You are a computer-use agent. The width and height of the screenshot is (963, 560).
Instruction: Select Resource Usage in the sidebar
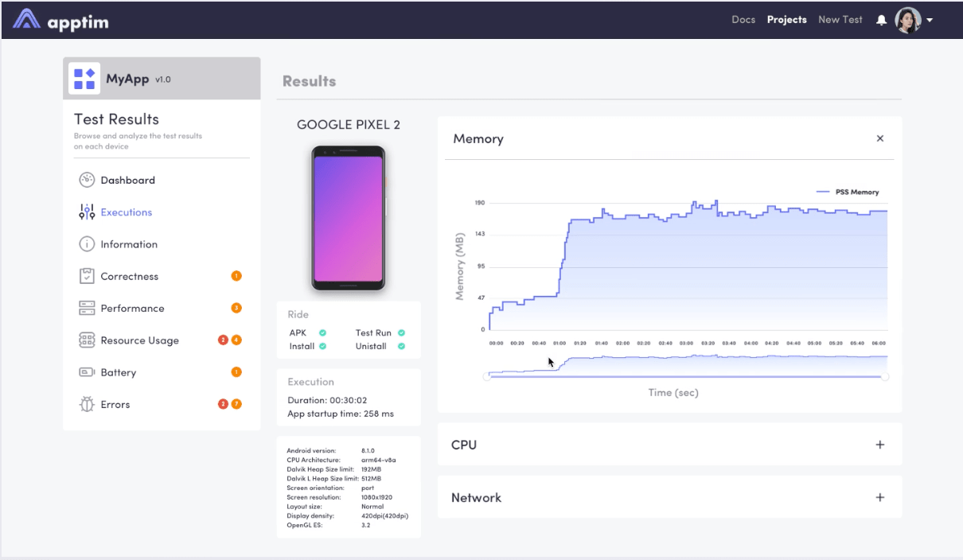point(137,340)
